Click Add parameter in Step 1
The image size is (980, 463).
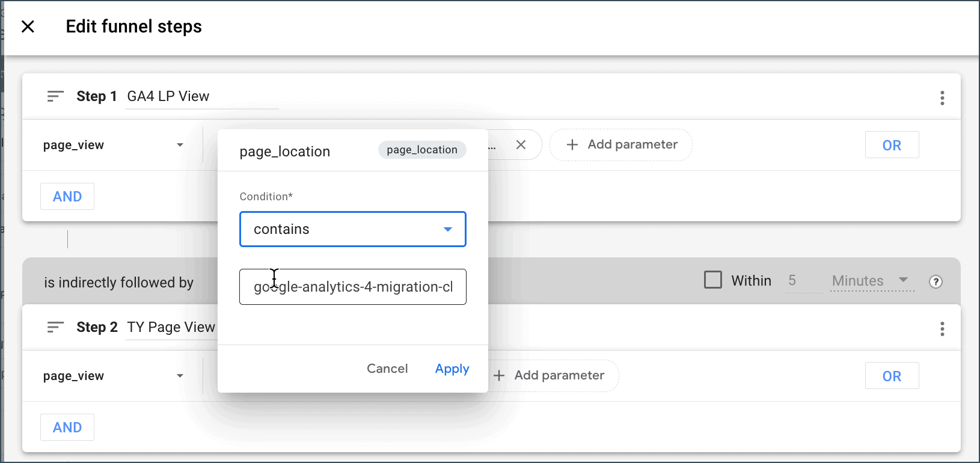coord(622,145)
